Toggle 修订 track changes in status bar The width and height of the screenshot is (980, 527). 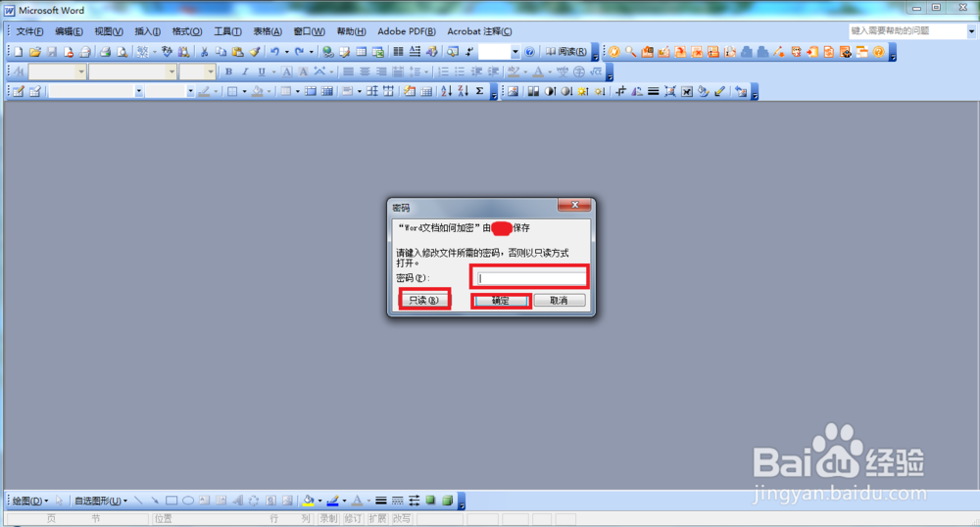click(353, 519)
